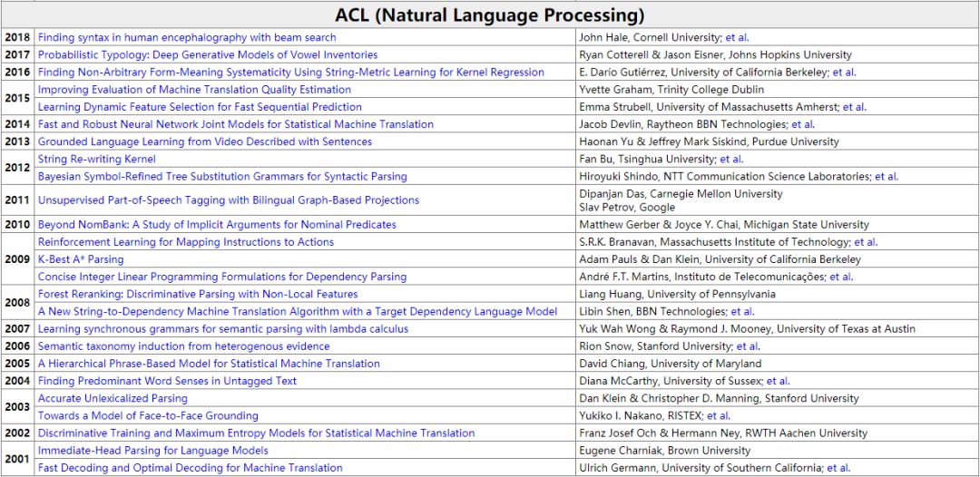Click 'et al.' after Fan Bu, Tsinghua University
980x477 pixels.
[732, 160]
